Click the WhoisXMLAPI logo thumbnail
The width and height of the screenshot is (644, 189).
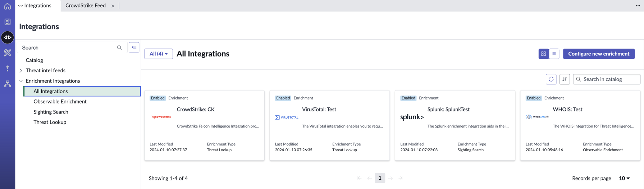pyautogui.click(x=538, y=117)
